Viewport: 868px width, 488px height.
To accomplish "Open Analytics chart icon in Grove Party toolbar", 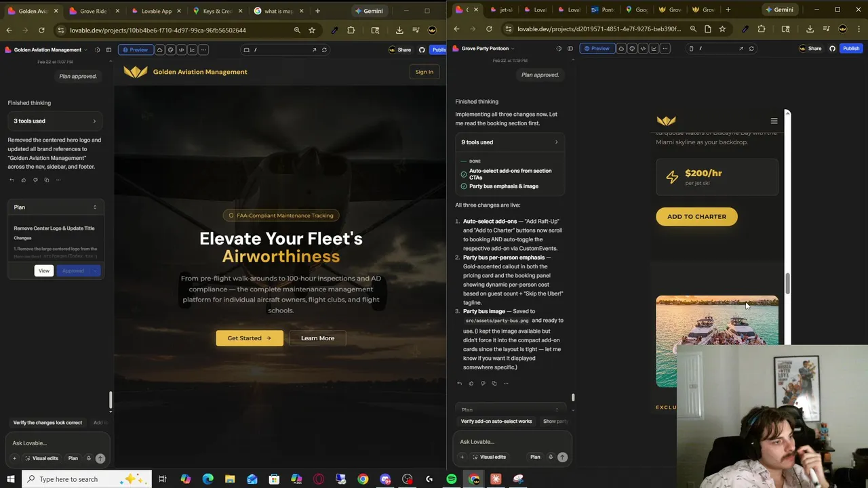I will 654,48.
